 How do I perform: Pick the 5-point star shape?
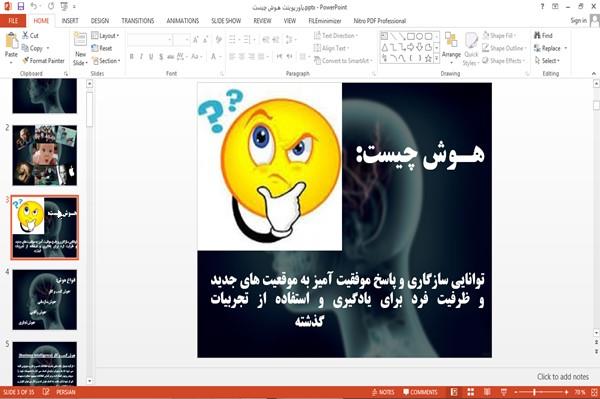pyautogui.click(x=429, y=59)
